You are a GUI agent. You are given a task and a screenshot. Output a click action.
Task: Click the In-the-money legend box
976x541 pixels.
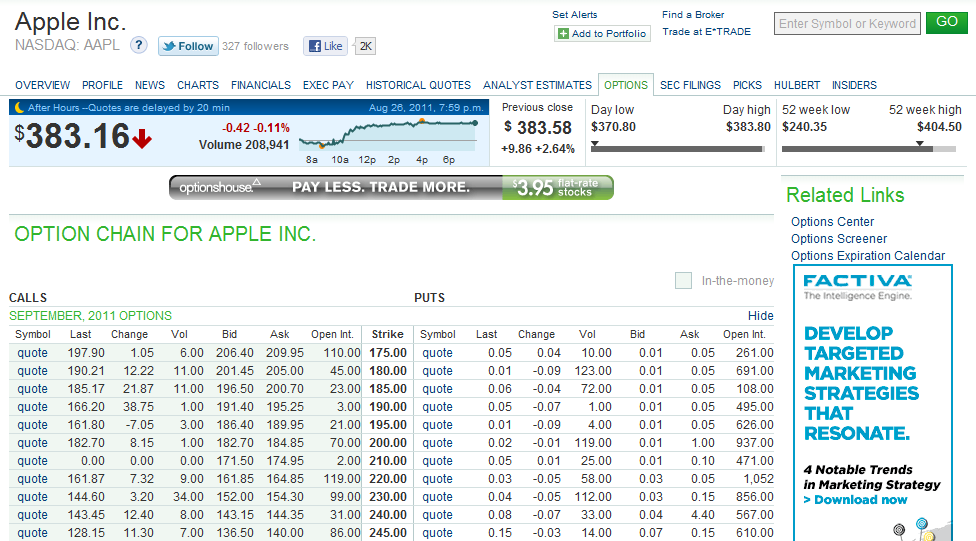coord(683,281)
